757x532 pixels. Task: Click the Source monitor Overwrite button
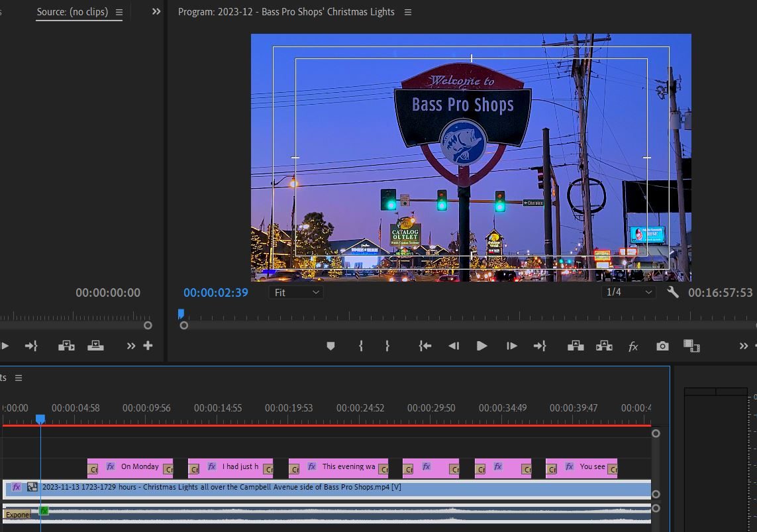pos(95,346)
